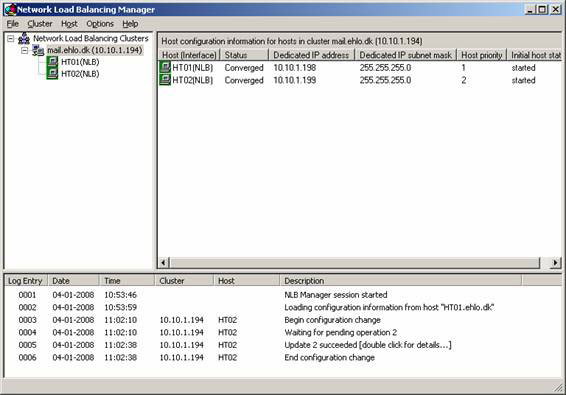The height and width of the screenshot is (395, 566).
Task: Click the Description column header in log
Action: pos(401,281)
